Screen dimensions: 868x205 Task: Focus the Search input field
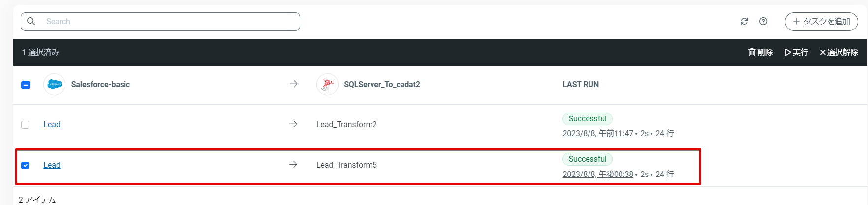coord(167,21)
